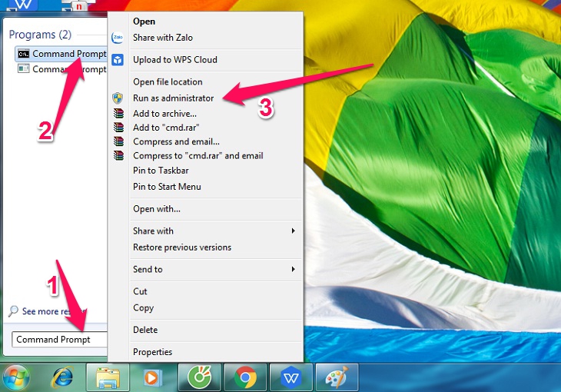
Task: Select the first Command Prompt program result
Action: tap(61, 54)
